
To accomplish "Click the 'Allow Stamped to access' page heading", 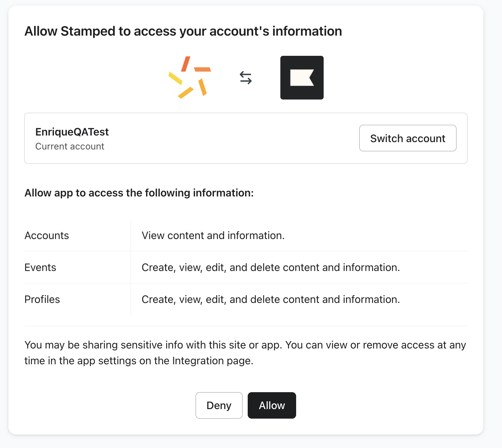I will coord(183,31).
